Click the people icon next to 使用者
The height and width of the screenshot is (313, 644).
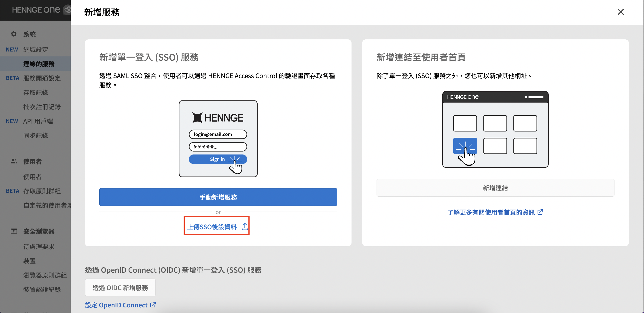[x=14, y=161]
